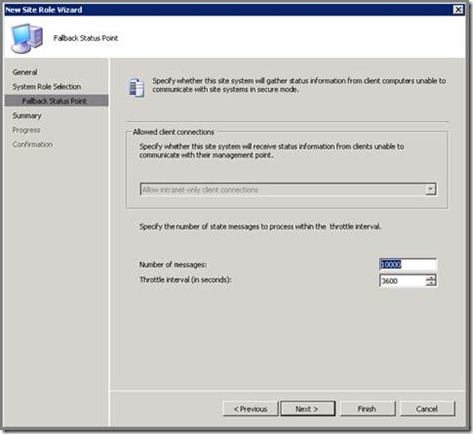
Task: Click the Number of messages label
Action: pyautogui.click(x=173, y=265)
